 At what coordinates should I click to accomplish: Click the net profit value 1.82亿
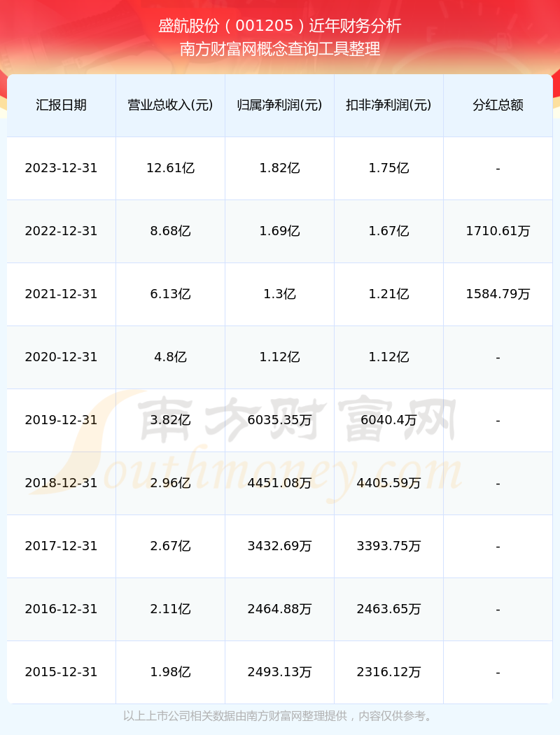(x=280, y=168)
